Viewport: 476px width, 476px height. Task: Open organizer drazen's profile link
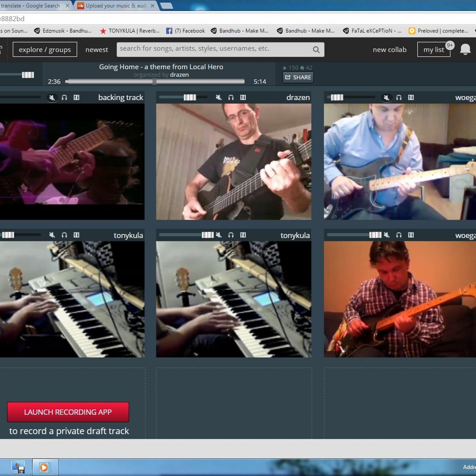179,75
